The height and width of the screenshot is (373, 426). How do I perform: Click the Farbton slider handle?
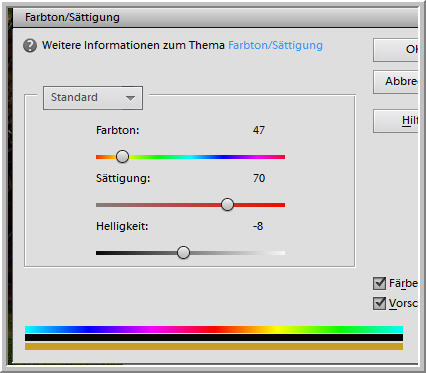pos(122,156)
